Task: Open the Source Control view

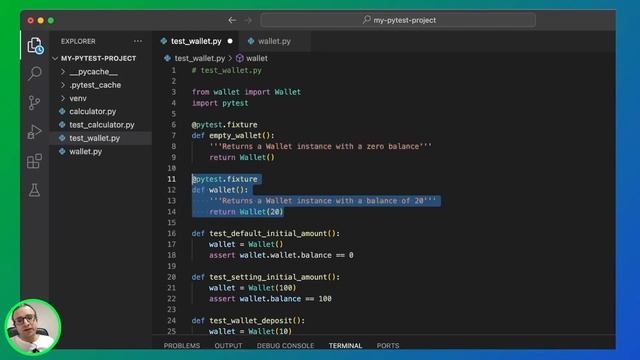Action: coord(35,102)
